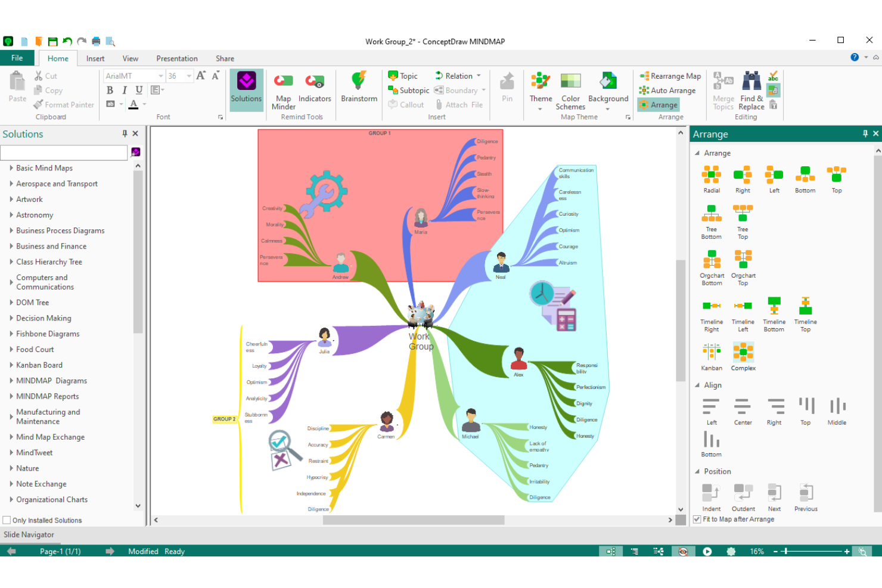Toggle the Arrange panel ribbon button

coord(658,105)
